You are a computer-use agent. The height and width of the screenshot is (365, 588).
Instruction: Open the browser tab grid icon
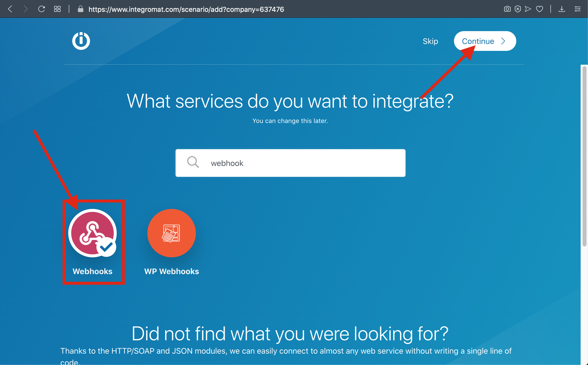pyautogui.click(x=57, y=9)
